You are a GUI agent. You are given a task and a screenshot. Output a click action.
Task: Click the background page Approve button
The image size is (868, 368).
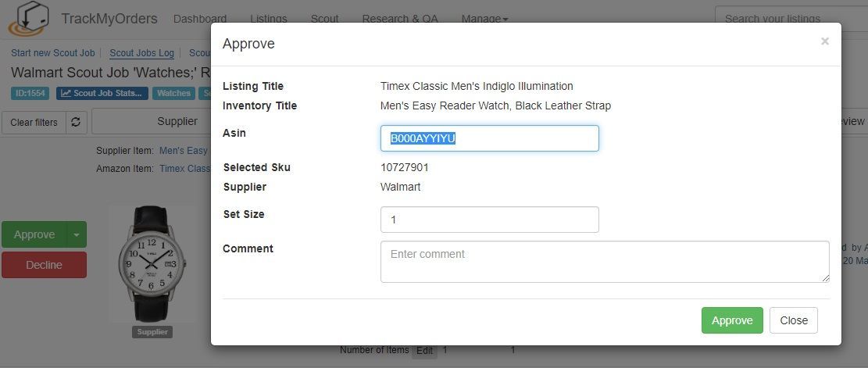(34, 234)
